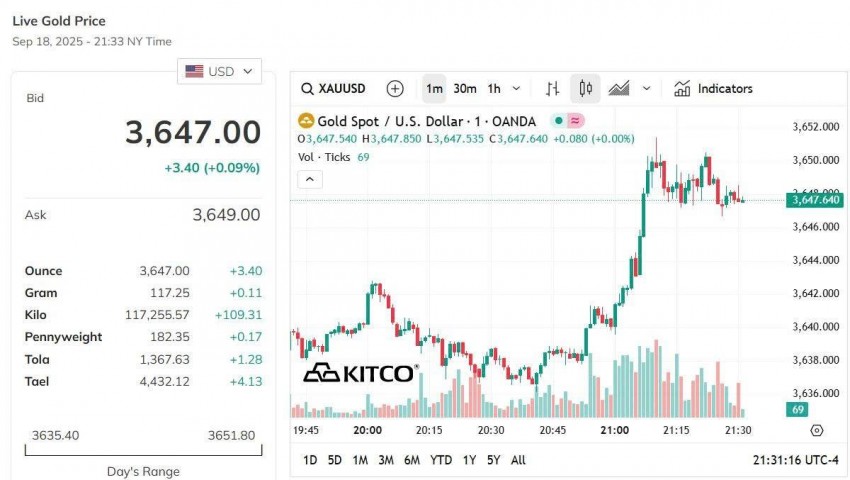Screen dimensions: 850x480
Task: Toggle the green market status dot
Action: coord(558,121)
